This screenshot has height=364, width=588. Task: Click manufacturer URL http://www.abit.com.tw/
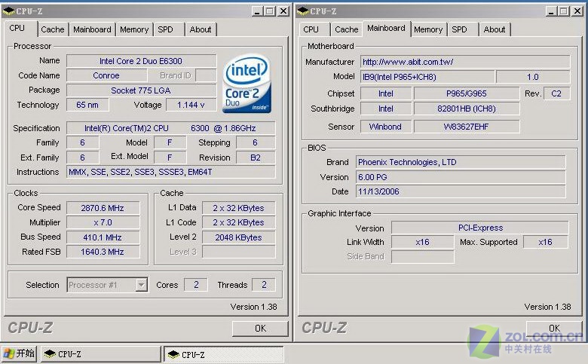click(465, 62)
